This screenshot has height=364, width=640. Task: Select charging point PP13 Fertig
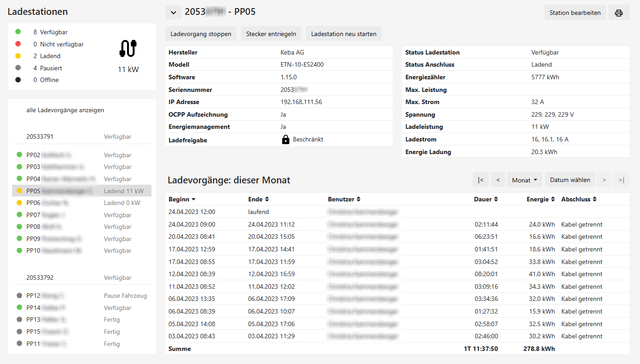point(82,319)
